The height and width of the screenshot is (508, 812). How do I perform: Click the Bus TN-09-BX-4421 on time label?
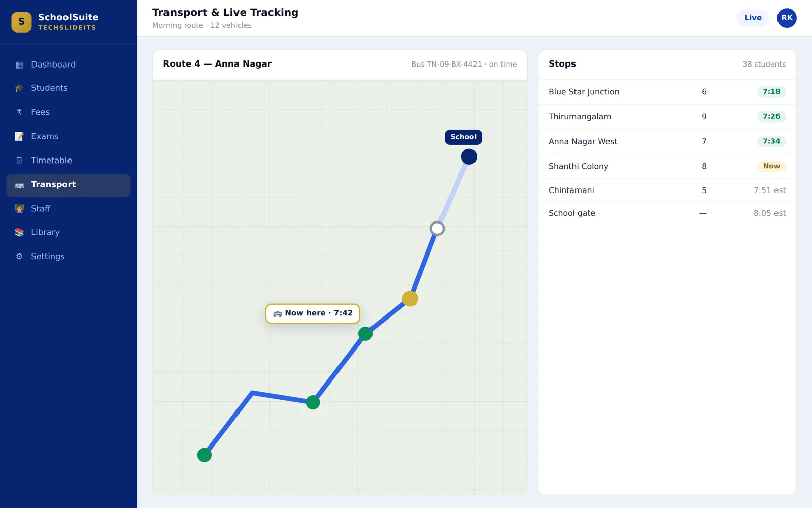[464, 65]
